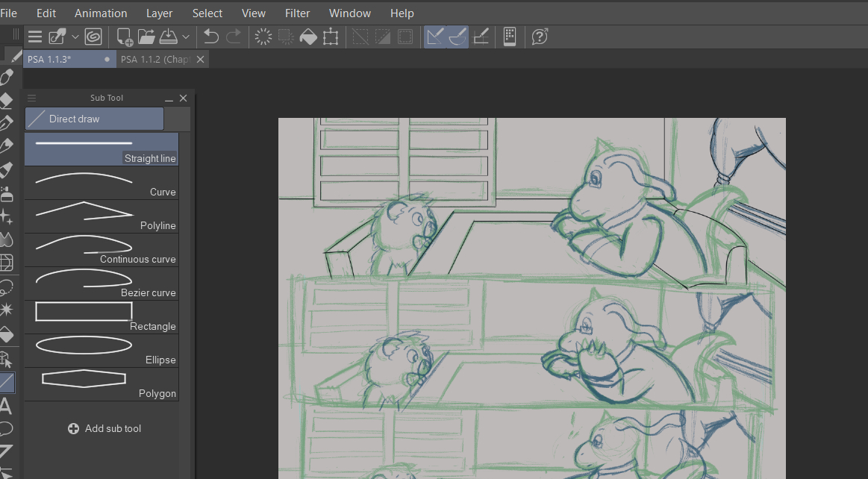868x479 pixels.
Task: Open the Clip Studio spiral icon
Action: pos(93,37)
